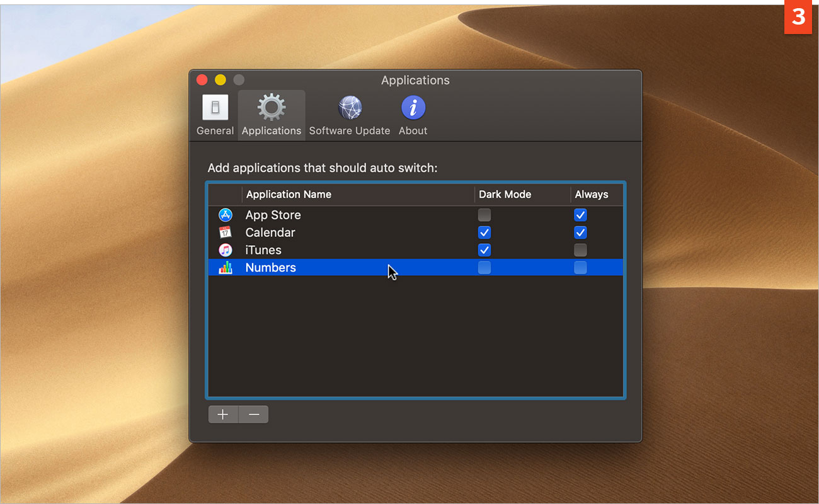Sort by Application Name column header
Screen dimensions: 819x504
tap(358, 195)
